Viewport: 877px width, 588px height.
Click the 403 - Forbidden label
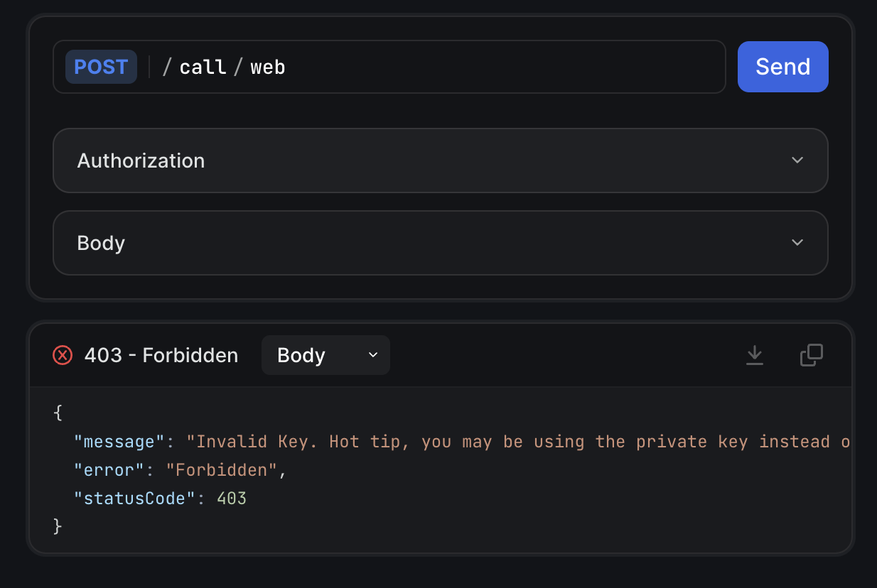pyautogui.click(x=161, y=355)
